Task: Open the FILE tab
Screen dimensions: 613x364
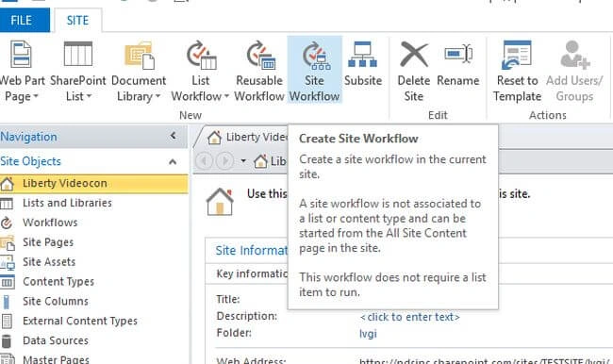Action: (25, 21)
